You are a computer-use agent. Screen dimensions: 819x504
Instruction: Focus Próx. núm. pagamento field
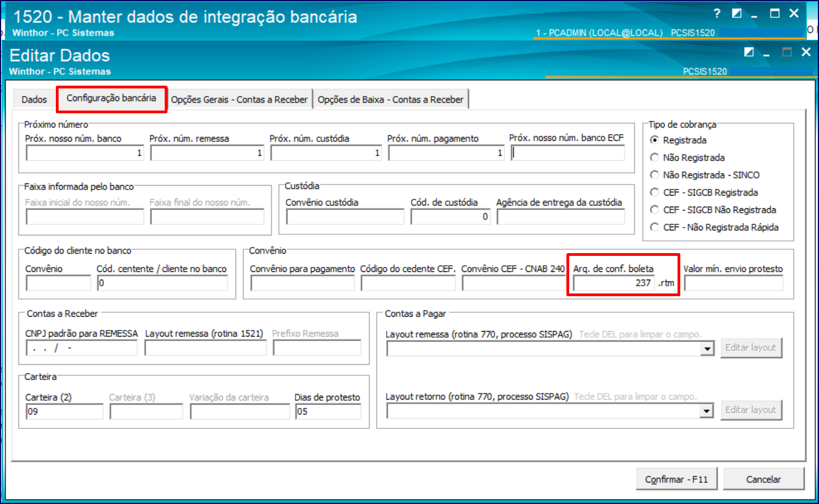point(447,153)
